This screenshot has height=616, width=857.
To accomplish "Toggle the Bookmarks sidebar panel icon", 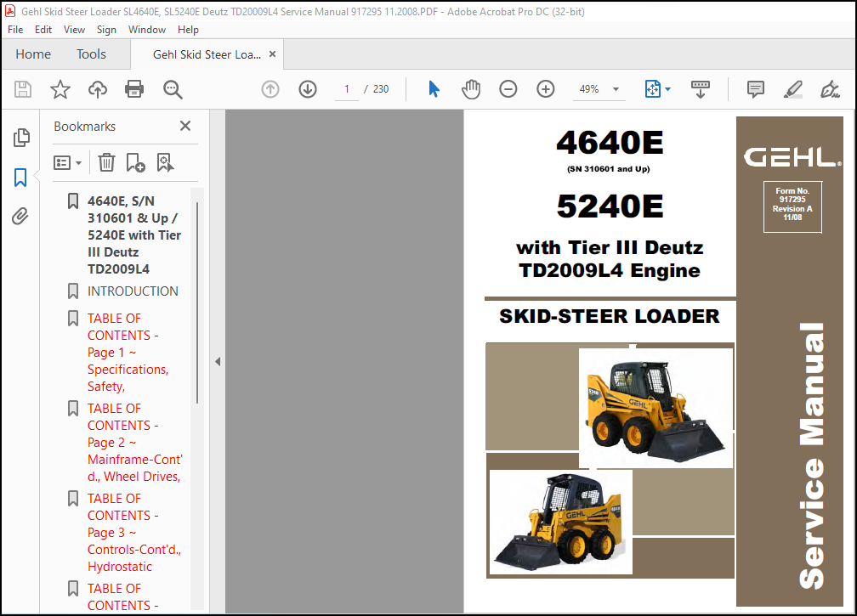I will coord(20,178).
